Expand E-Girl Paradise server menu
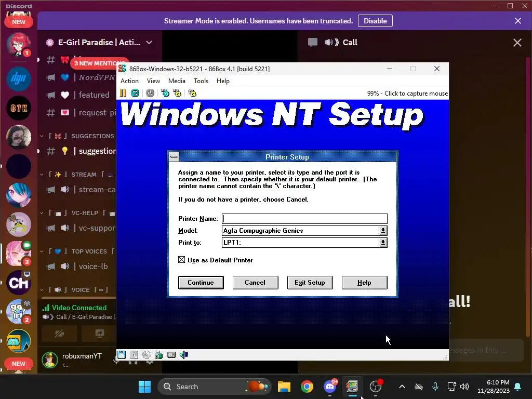532x399 pixels. click(x=149, y=43)
